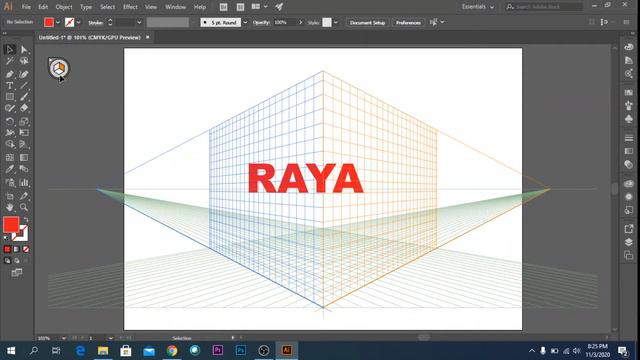The width and height of the screenshot is (640, 360).
Task: Select the Width tool
Action: (10, 133)
